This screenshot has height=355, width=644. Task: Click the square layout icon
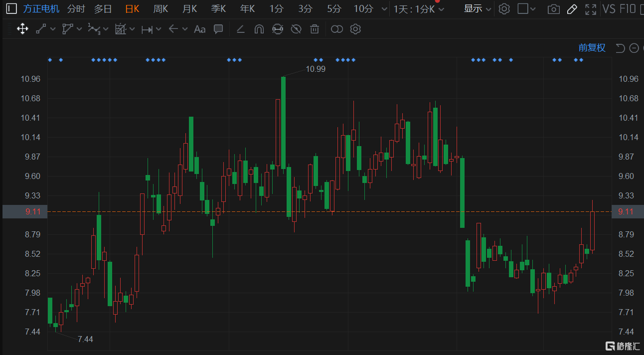[x=523, y=8]
